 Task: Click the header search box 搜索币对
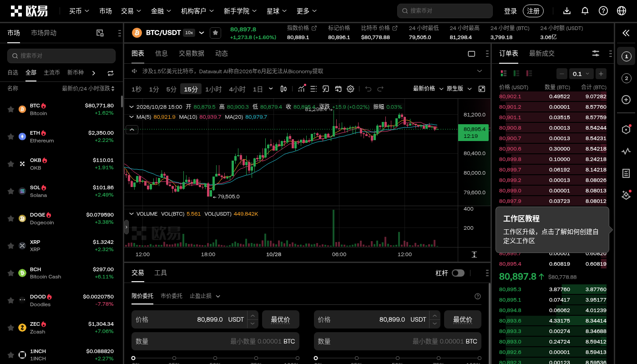coord(445,11)
